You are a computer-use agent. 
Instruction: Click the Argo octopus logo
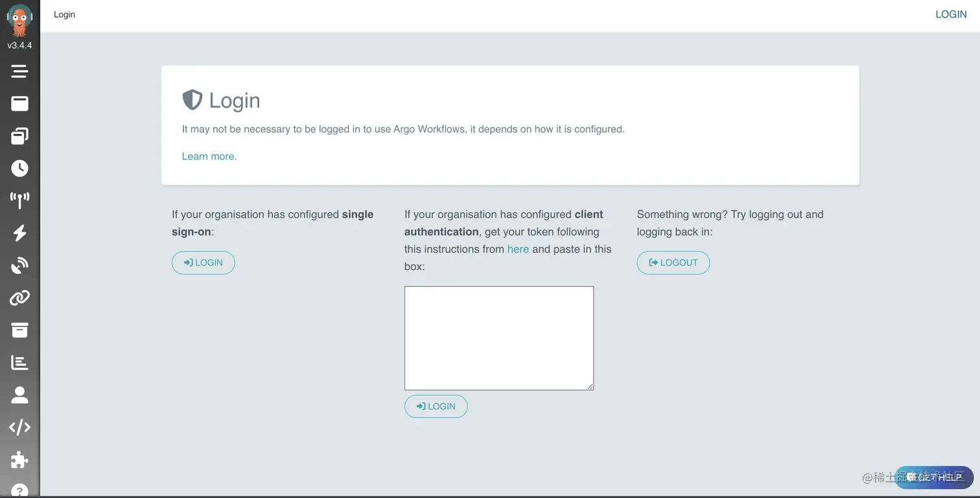pos(19,20)
